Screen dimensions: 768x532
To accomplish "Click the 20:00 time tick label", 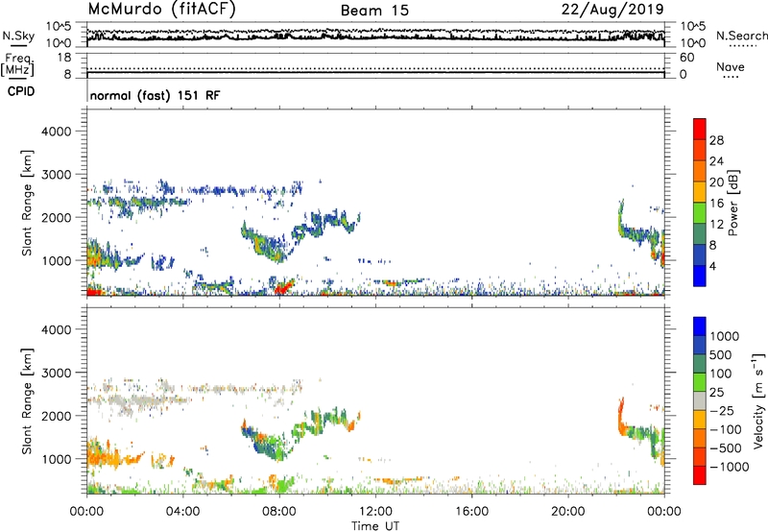I will coord(567,512).
